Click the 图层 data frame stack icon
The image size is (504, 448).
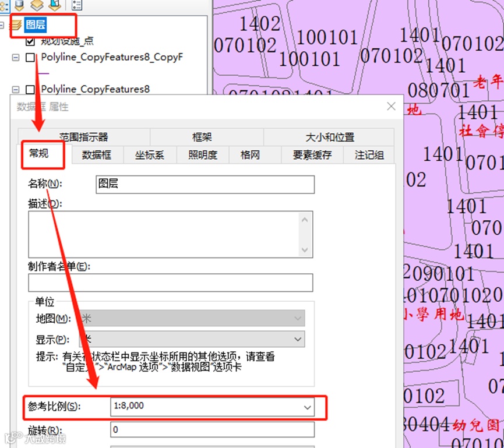click(17, 24)
